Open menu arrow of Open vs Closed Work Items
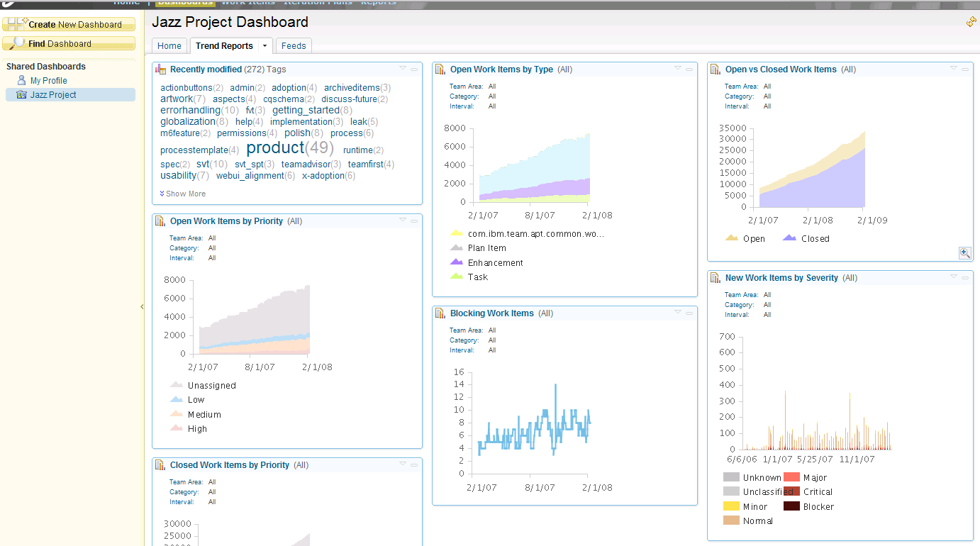Viewport: 980px width, 546px height. (x=954, y=68)
